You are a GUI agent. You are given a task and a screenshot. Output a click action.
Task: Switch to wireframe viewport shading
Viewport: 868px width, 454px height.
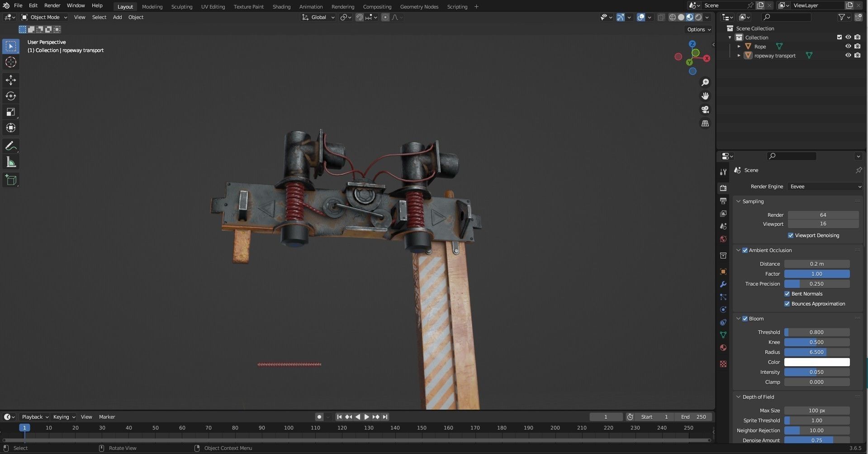pos(673,17)
